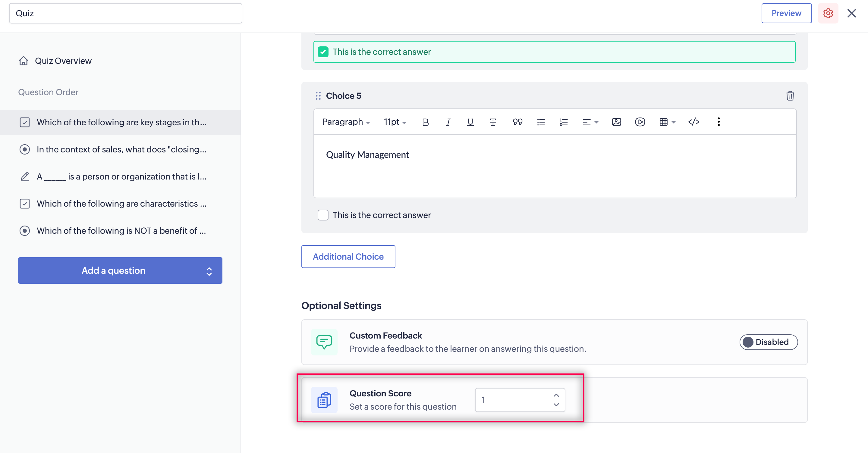Mark Choice 5 as the correct answer
This screenshot has width=868, height=453.
point(323,215)
